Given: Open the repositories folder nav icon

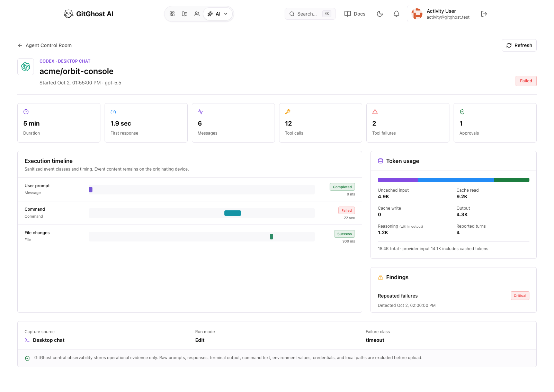Looking at the screenshot, I should [x=185, y=14].
